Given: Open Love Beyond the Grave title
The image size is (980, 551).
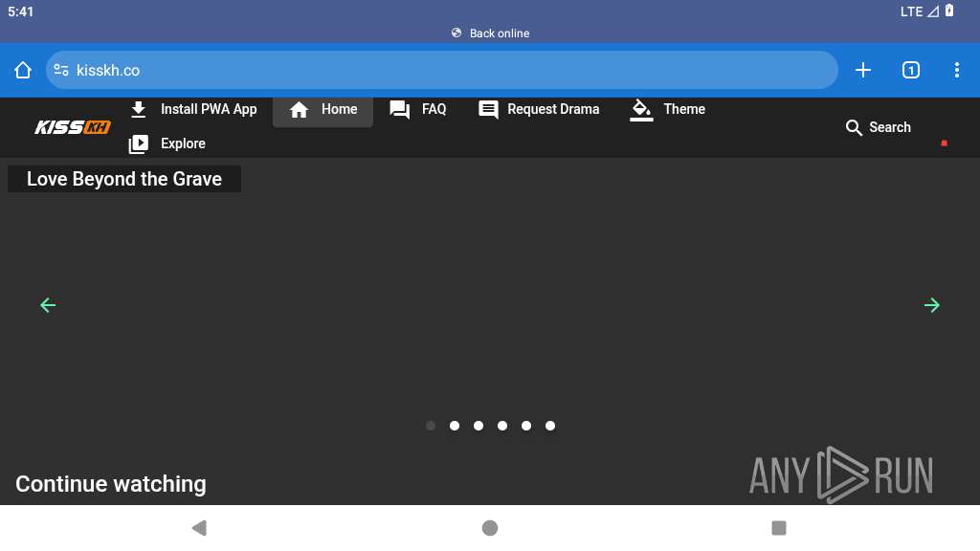Looking at the screenshot, I should click(x=124, y=179).
